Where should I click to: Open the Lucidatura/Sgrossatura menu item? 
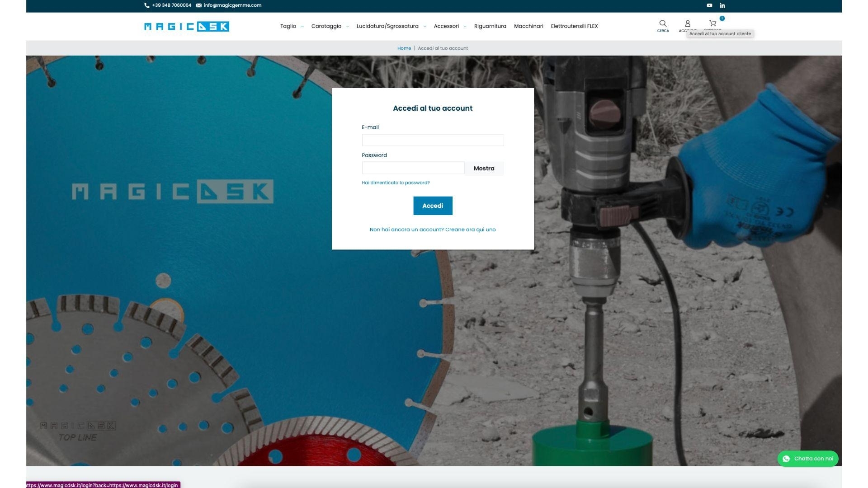pos(387,26)
